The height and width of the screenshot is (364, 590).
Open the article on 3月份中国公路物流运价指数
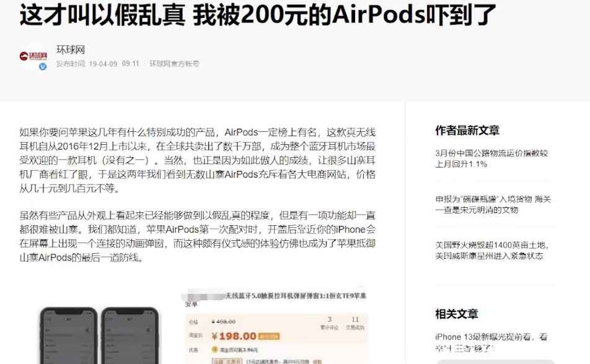pyautogui.click(x=491, y=158)
